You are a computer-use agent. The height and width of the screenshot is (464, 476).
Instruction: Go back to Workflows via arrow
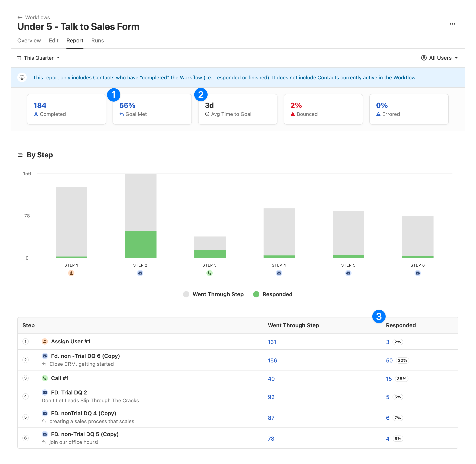click(20, 17)
